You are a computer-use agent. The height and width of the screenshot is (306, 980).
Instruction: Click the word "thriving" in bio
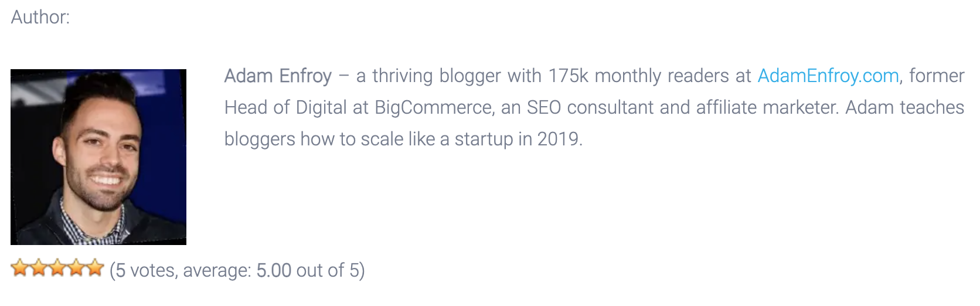(403, 76)
